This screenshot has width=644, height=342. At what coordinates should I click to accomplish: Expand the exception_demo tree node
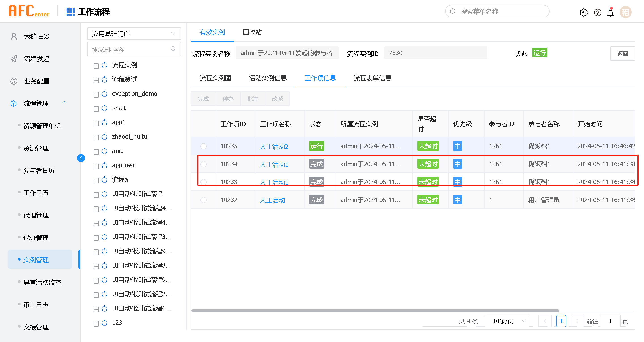pos(96,94)
